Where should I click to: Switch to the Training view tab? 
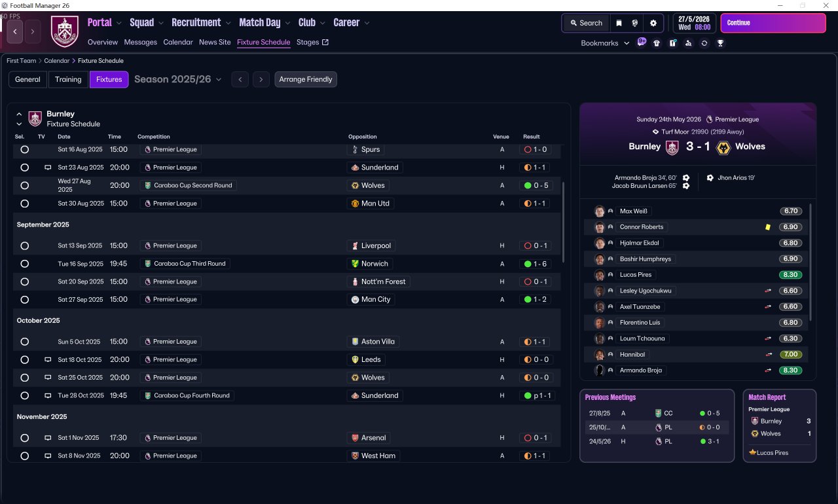[x=68, y=80]
